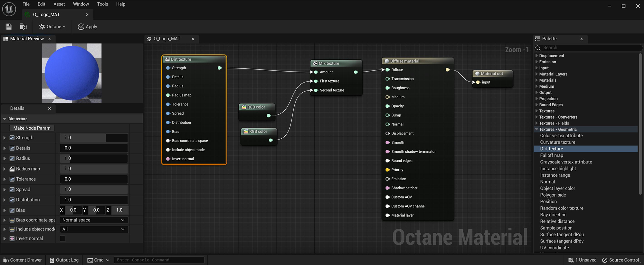This screenshot has width=644, height=265.
Task: Toggle the Strength parameter checkbox
Action: [x=12, y=138]
